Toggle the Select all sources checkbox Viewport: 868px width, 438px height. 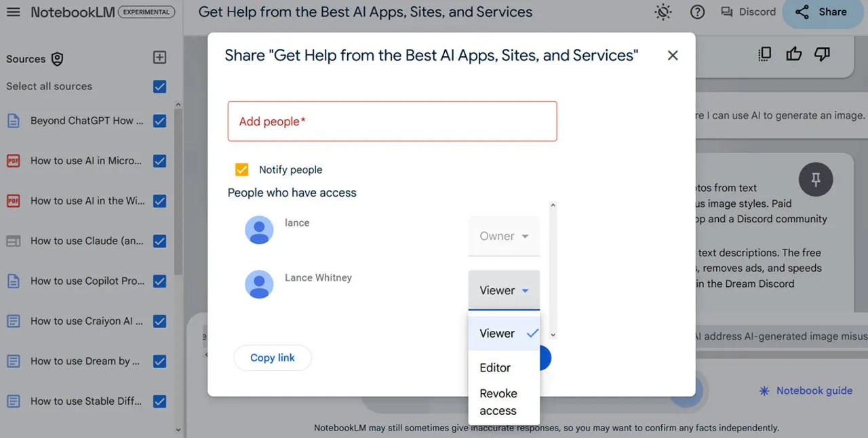[159, 87]
